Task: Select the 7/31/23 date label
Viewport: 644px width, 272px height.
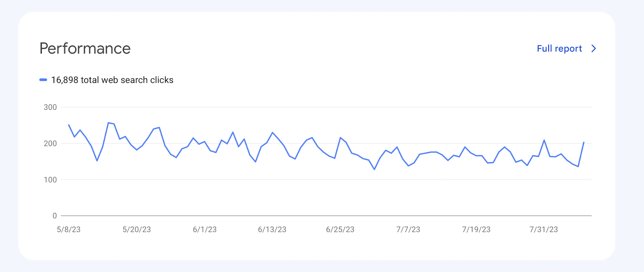Action: coord(544,229)
